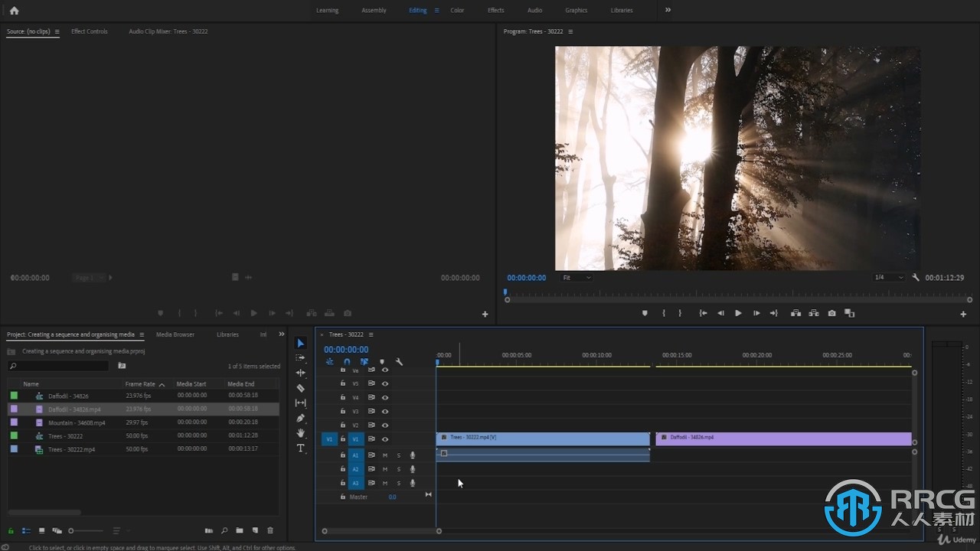
Task: Click Extract button in Program monitor
Action: pyautogui.click(x=813, y=313)
